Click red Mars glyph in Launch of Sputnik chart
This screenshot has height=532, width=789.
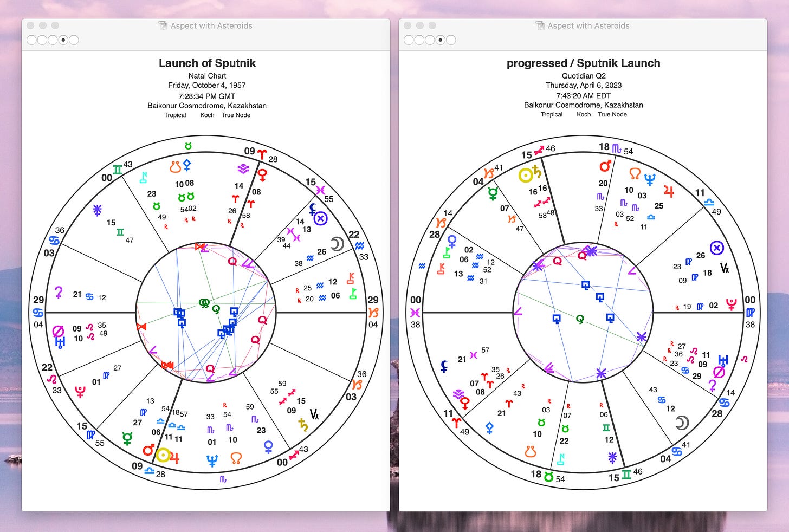click(x=148, y=449)
